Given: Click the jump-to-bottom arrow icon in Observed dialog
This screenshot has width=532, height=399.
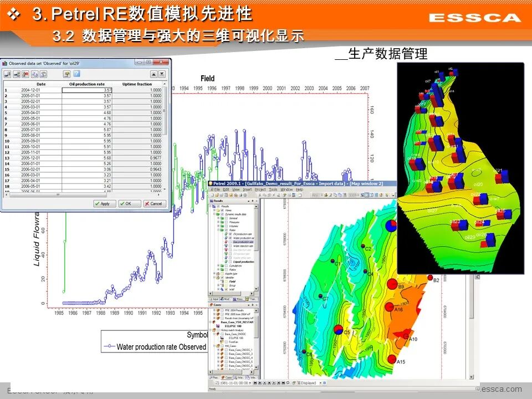Looking at the screenshot, I should 162,74.
